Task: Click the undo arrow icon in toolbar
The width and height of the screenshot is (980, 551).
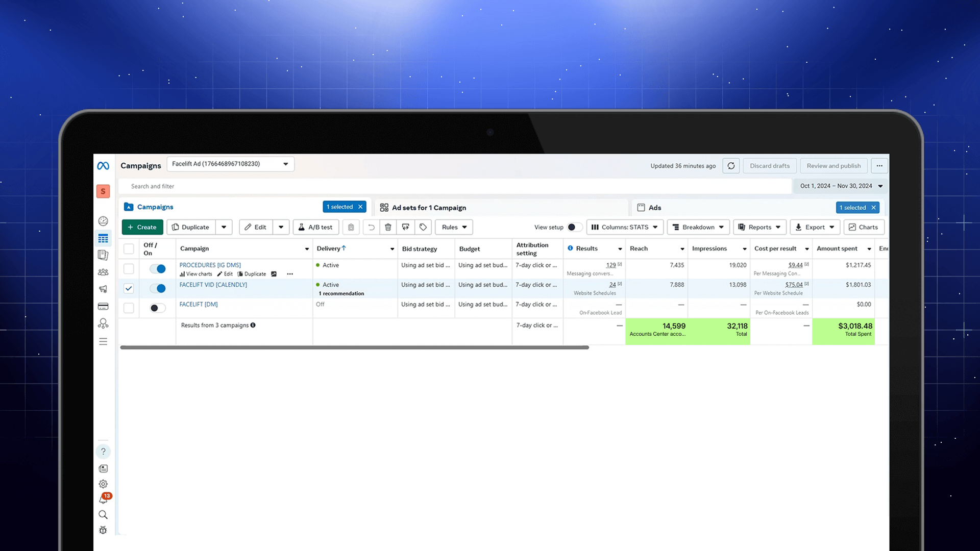Action: click(x=371, y=227)
